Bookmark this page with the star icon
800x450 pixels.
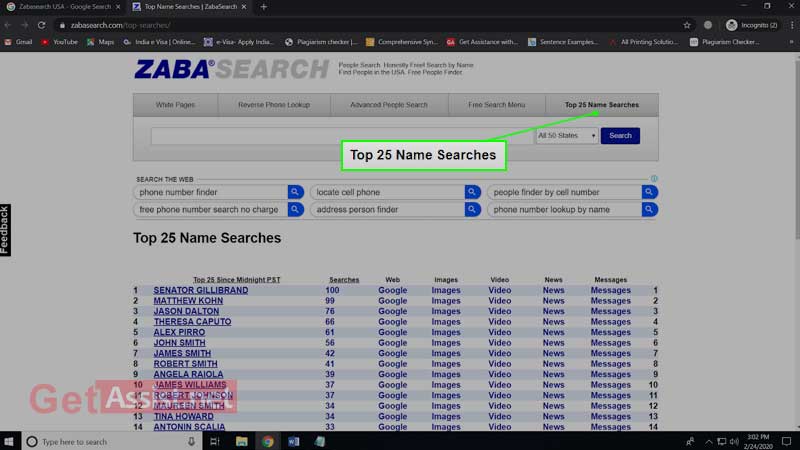tap(687, 25)
